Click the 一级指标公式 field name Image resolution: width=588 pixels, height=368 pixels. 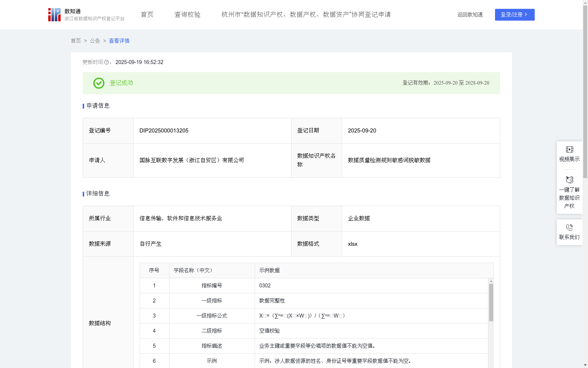click(212, 316)
